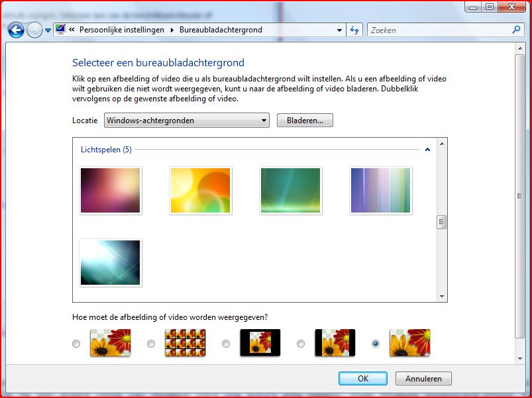The width and height of the screenshot is (532, 398).
Task: Open the Windows-achtergronden location dropdown
Action: point(264,120)
